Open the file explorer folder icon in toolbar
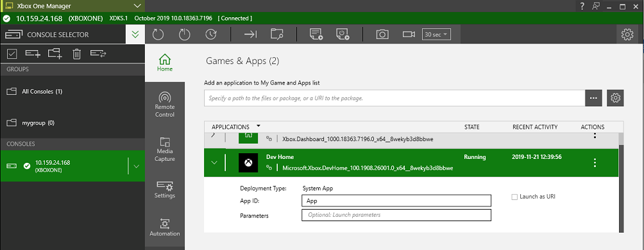The width and height of the screenshot is (644, 250). [x=277, y=35]
